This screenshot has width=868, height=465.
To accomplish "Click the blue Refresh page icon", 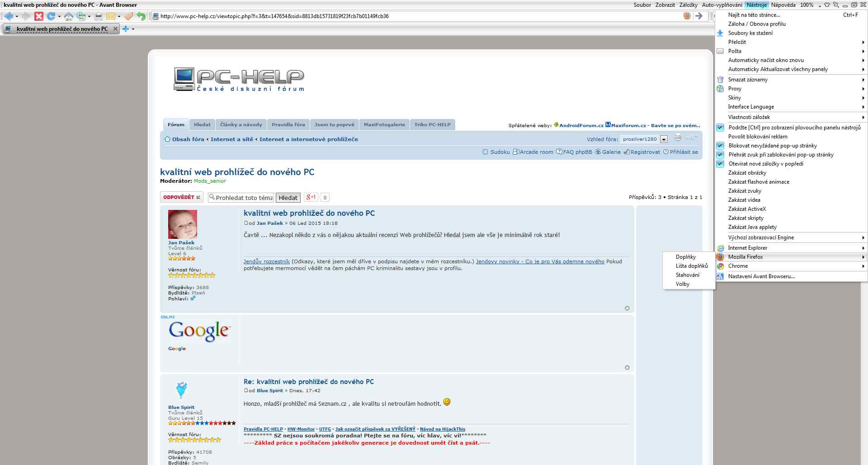I will coord(51,16).
